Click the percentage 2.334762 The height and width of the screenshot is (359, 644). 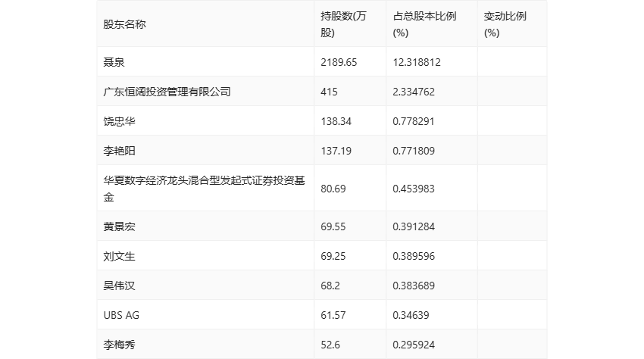pos(414,92)
